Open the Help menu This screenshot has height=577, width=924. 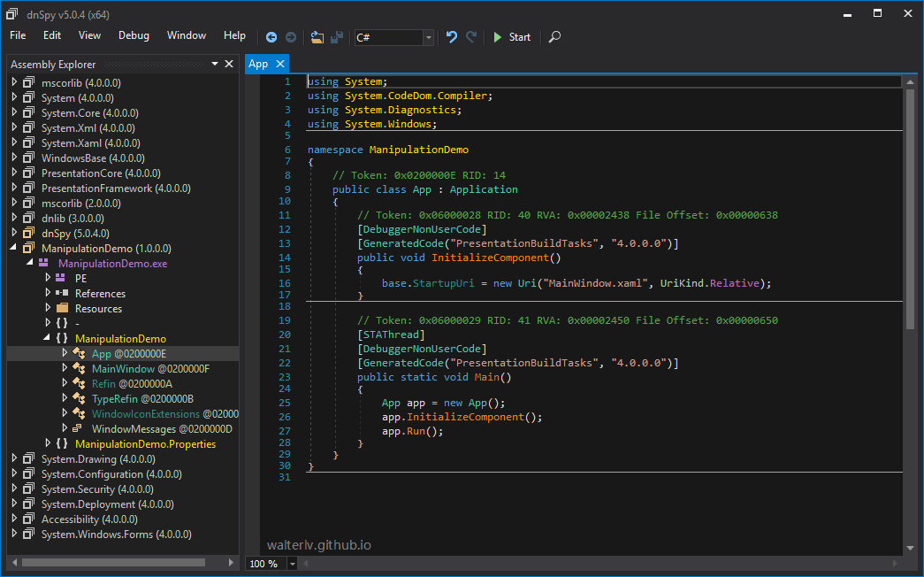pos(234,35)
